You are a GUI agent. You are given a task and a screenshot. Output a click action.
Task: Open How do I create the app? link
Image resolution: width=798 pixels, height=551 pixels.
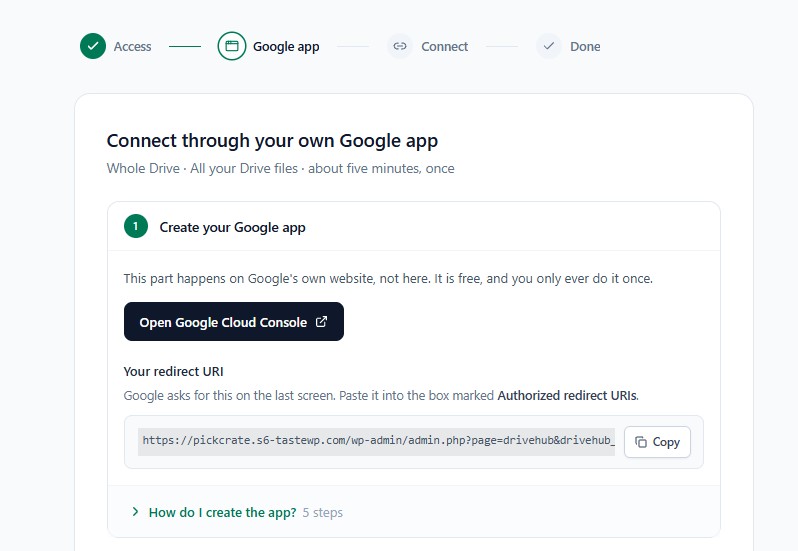pyautogui.click(x=222, y=512)
